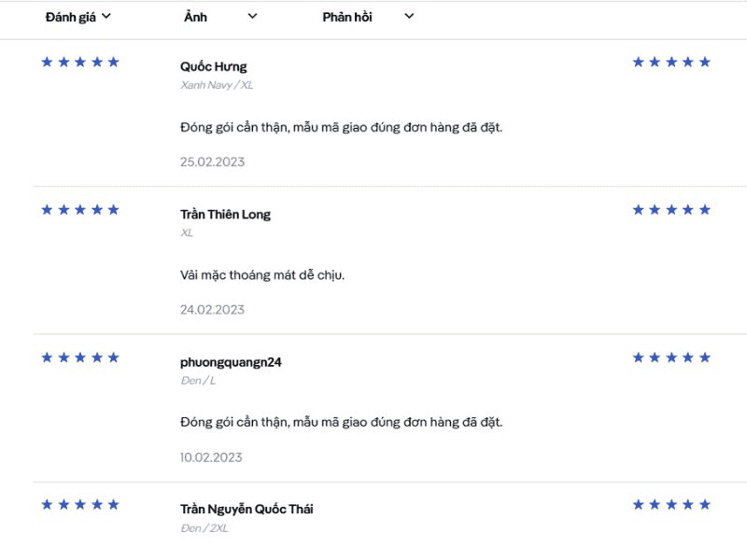
Task: Click right star rating of Quốc Hưng review
Action: [671, 62]
